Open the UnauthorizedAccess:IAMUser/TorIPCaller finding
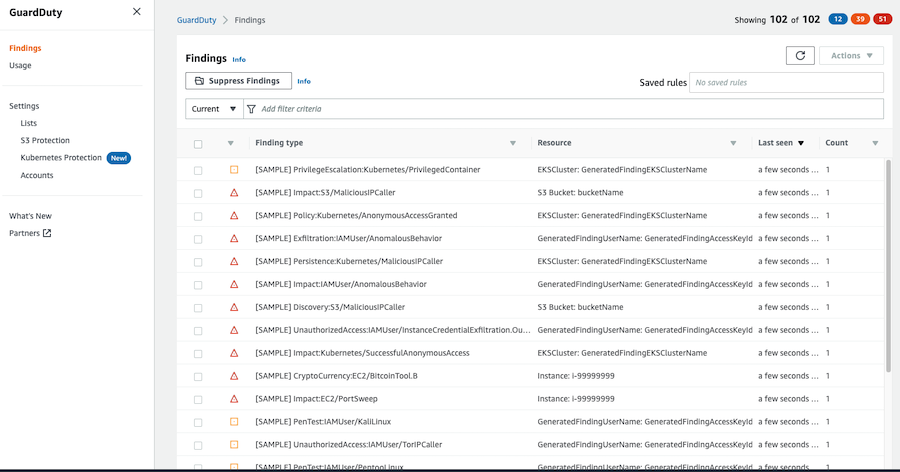Screen dimensions: 900x472 [x=348, y=444]
